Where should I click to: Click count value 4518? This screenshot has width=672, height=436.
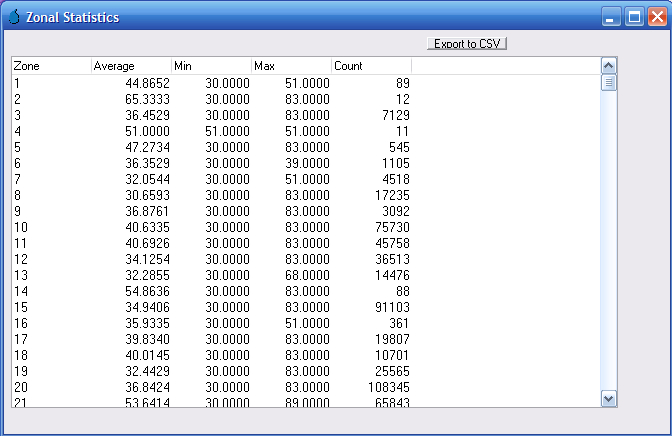point(396,179)
